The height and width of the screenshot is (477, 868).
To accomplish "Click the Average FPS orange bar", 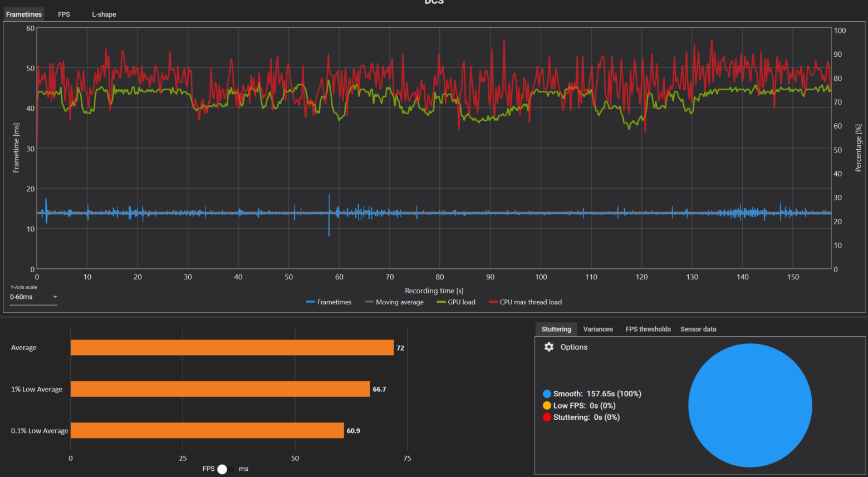I will tap(232, 348).
